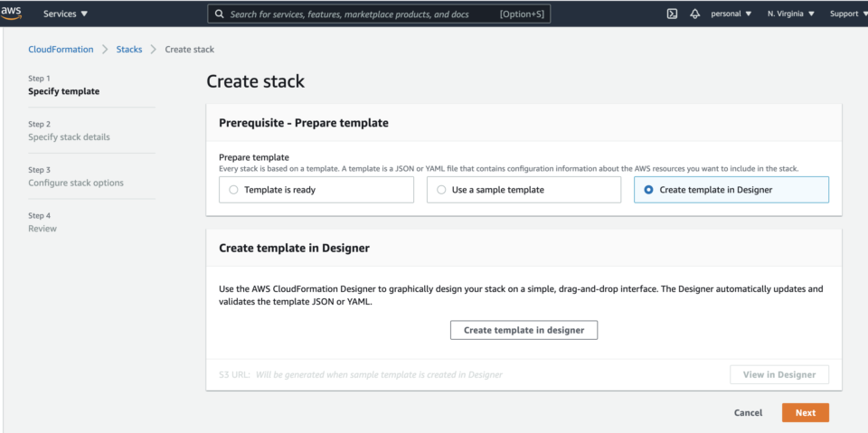The image size is (868, 433).
Task: Open the CloudShell terminal icon
Action: (x=672, y=14)
